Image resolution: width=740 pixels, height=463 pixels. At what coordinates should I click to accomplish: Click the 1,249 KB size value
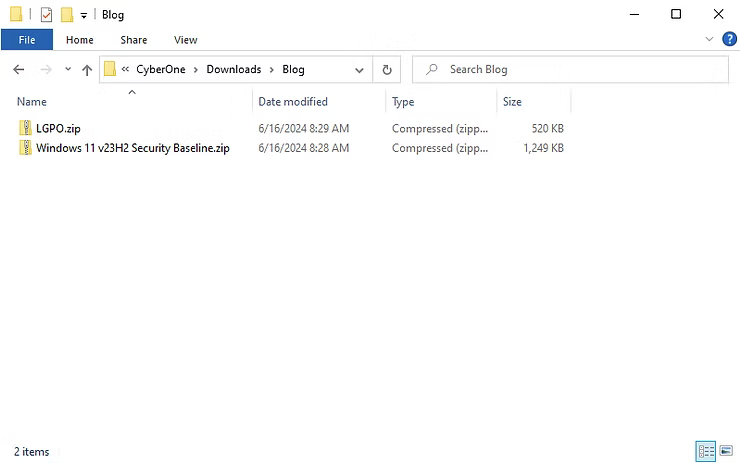[543, 148]
